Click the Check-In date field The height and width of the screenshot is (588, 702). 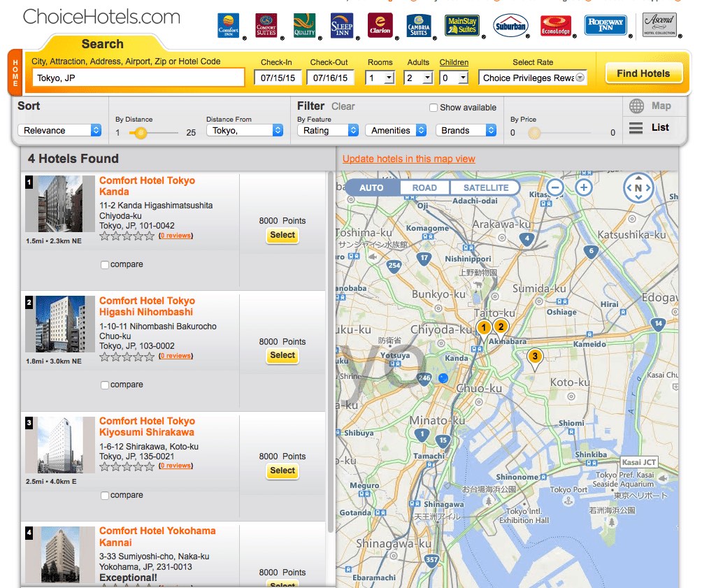click(278, 78)
